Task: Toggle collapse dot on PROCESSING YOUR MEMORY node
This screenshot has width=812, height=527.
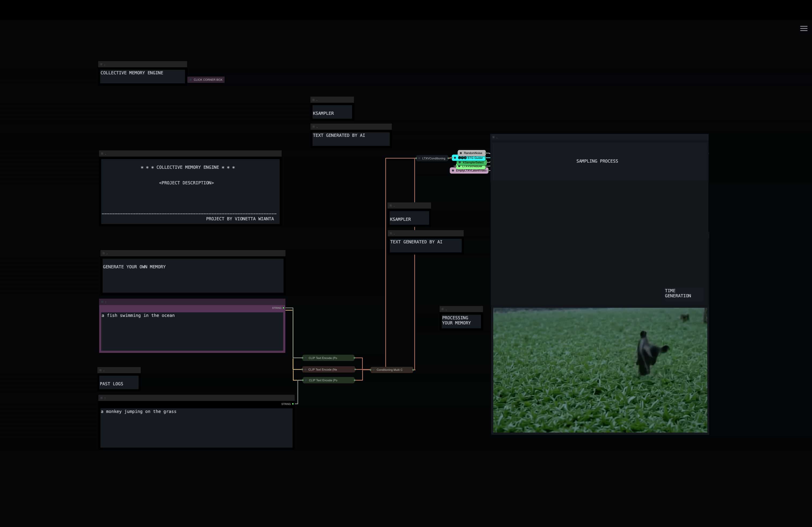Action: [x=443, y=309]
